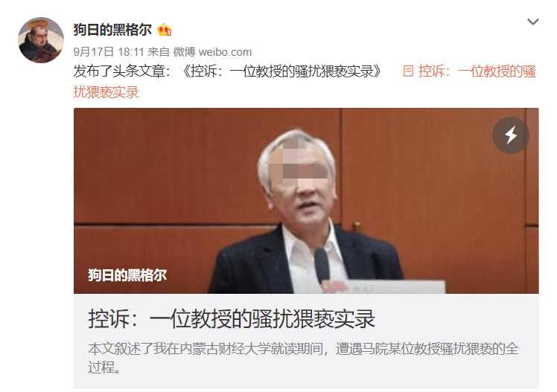The image size is (557, 392).
Task: Click the summary's last line 过程。
Action: pos(104,367)
